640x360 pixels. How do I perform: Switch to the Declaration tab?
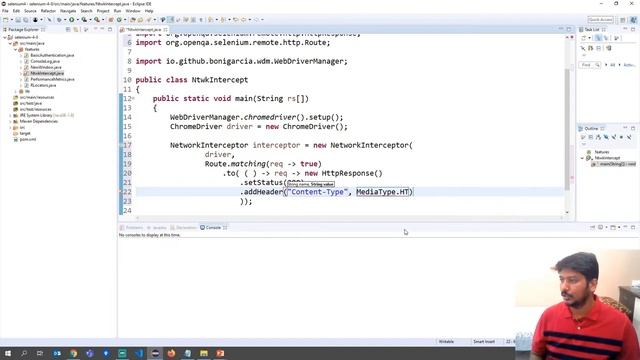tap(184, 228)
